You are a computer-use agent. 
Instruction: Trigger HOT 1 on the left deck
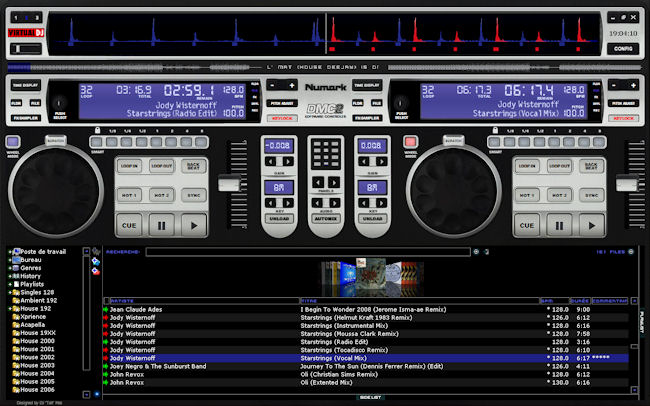point(129,195)
